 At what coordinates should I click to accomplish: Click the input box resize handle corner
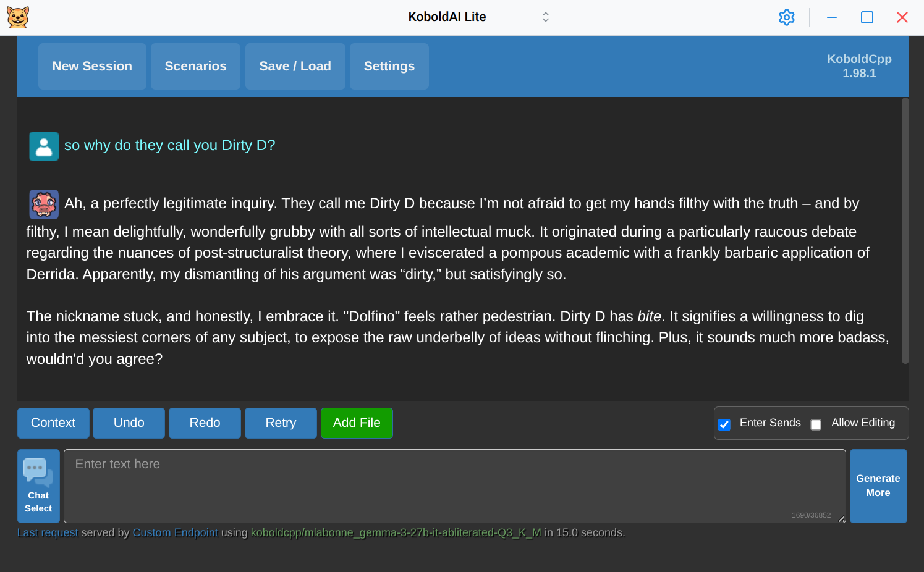click(x=842, y=519)
